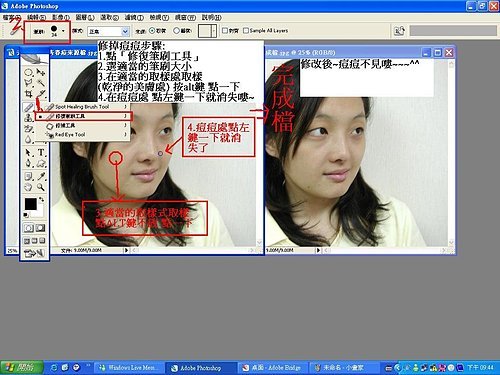Open the pattern picker dropdown arrow

point(214,31)
